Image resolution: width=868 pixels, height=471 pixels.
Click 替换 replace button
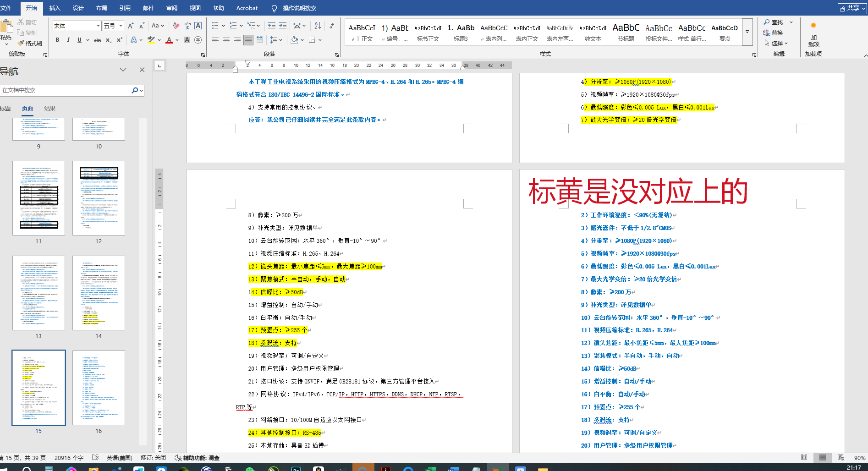(773, 33)
